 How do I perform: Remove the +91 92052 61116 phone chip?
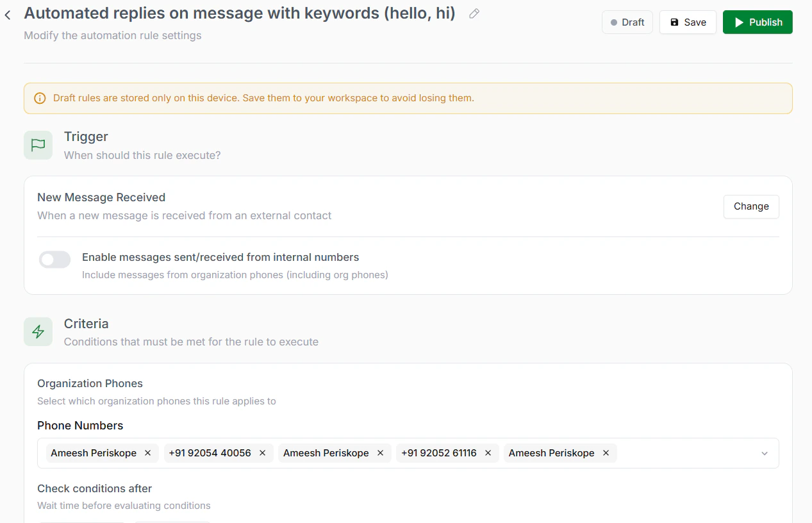[488, 452]
